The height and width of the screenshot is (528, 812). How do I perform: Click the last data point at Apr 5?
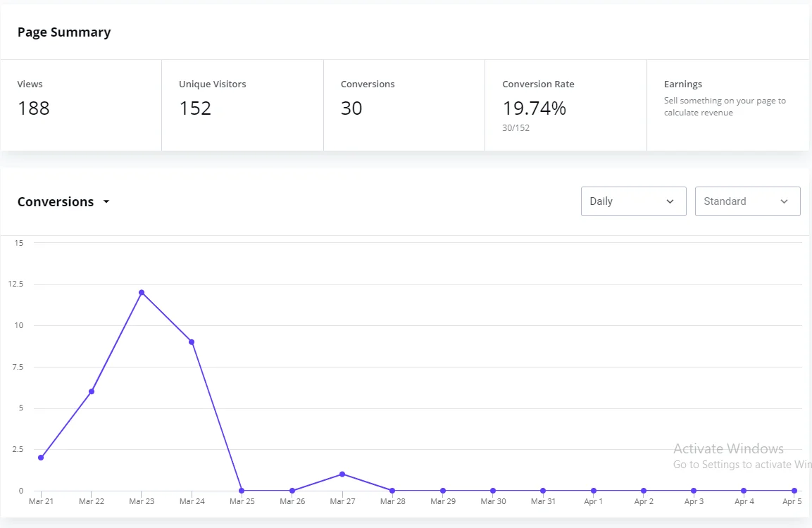(x=794, y=491)
